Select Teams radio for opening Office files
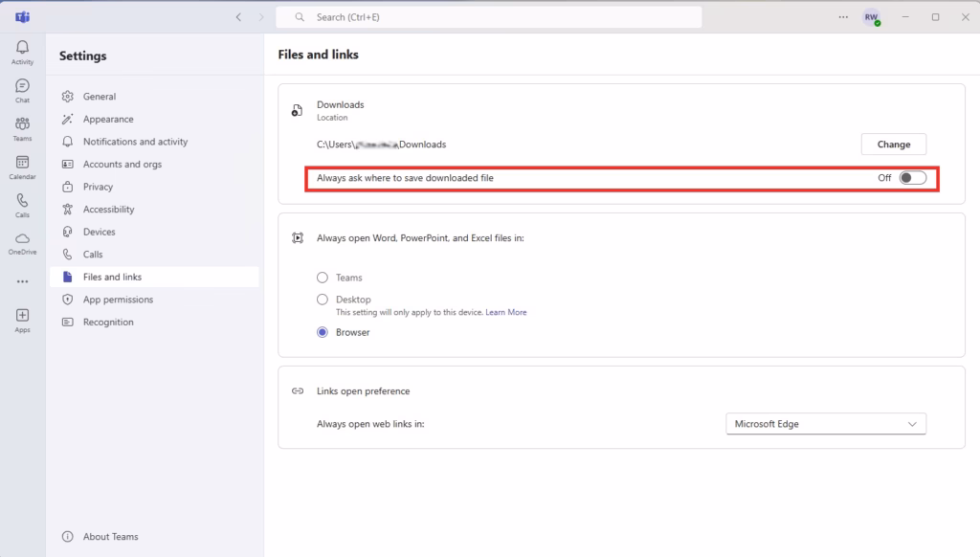980x557 pixels. (323, 278)
